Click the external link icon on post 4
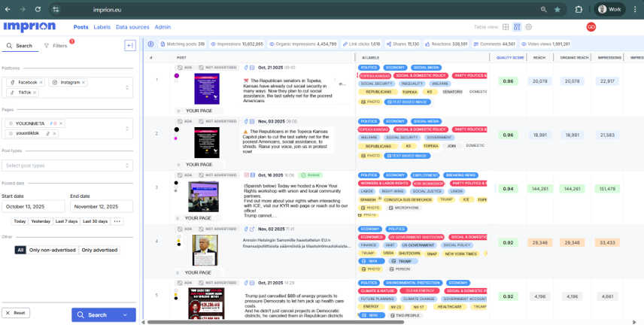Image resolution: width=644 pixels, height=325 pixels. pos(252,229)
